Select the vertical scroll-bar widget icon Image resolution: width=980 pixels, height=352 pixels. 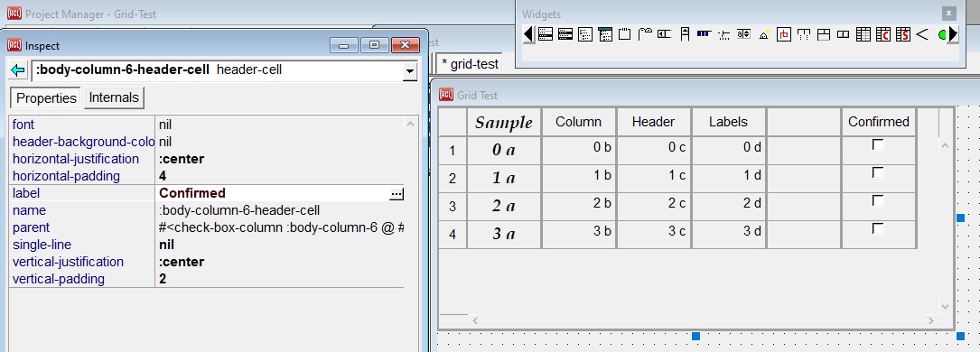685,34
